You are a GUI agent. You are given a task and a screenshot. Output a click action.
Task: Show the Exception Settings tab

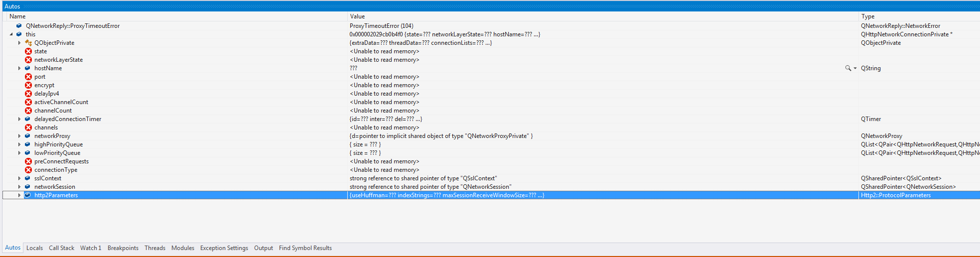(224, 248)
